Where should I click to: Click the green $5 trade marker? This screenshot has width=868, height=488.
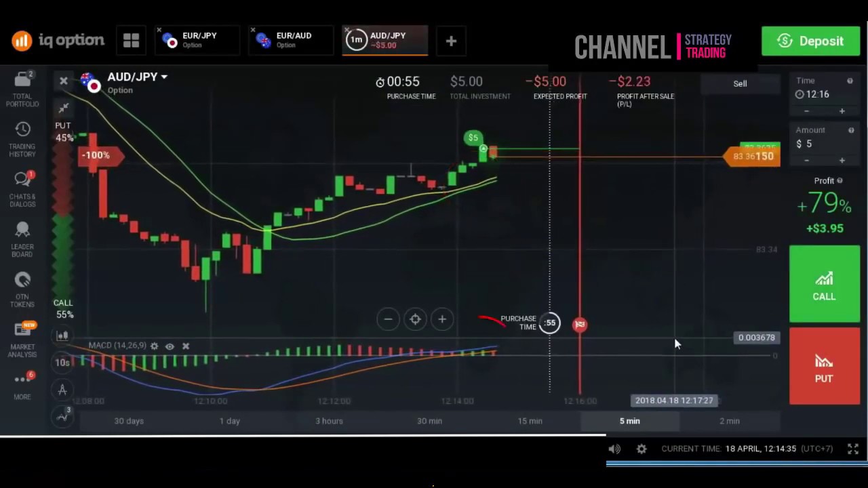(473, 138)
